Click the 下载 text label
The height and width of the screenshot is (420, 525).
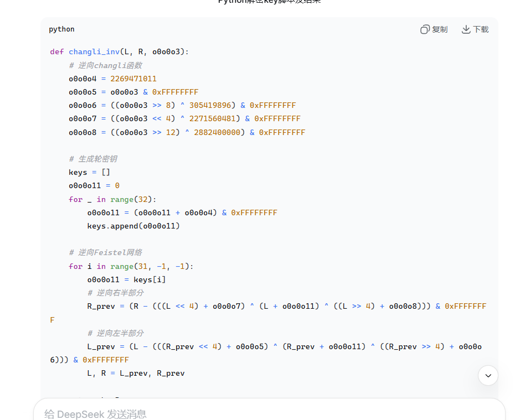(x=481, y=29)
